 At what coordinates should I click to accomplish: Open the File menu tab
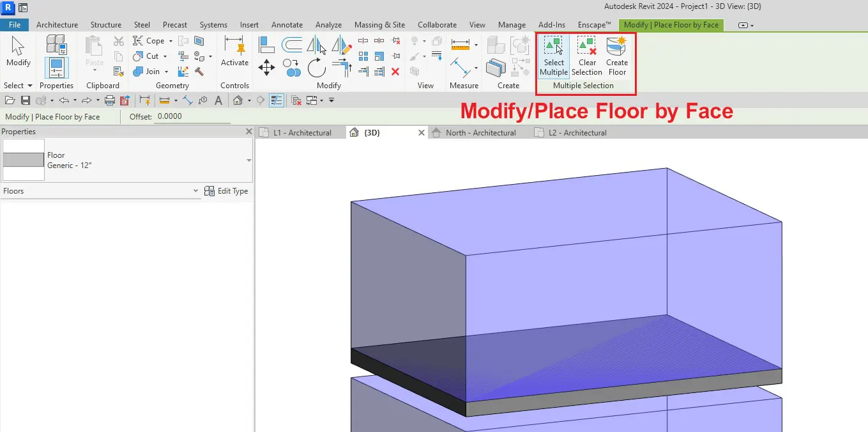point(15,25)
